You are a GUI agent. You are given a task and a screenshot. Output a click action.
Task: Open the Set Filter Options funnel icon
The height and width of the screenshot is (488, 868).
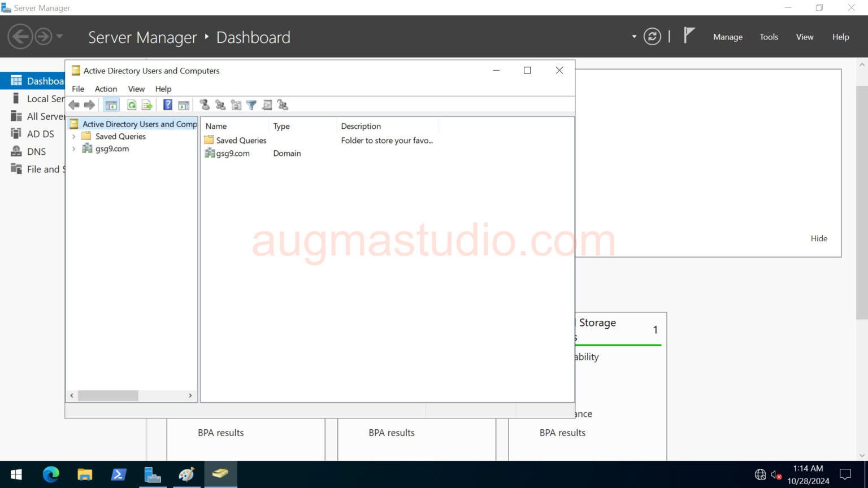251,104
